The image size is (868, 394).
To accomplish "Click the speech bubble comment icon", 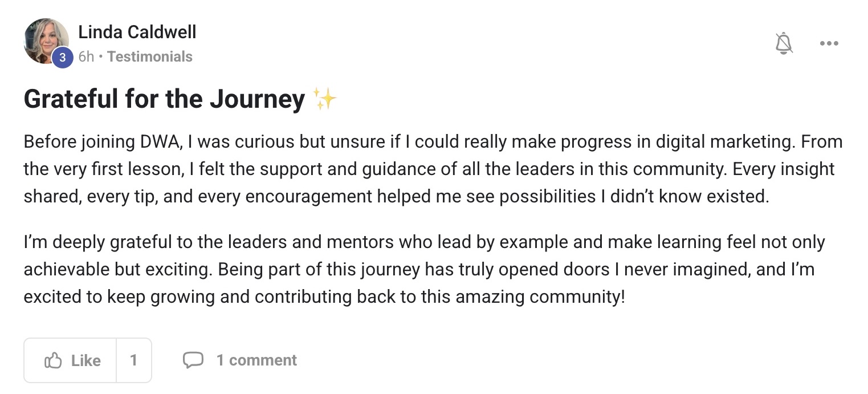I will click(193, 360).
